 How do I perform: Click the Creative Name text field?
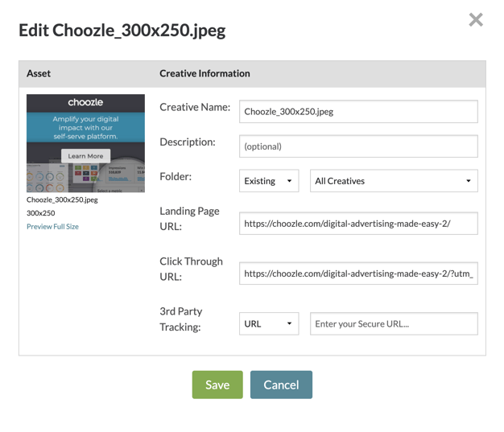(x=358, y=112)
